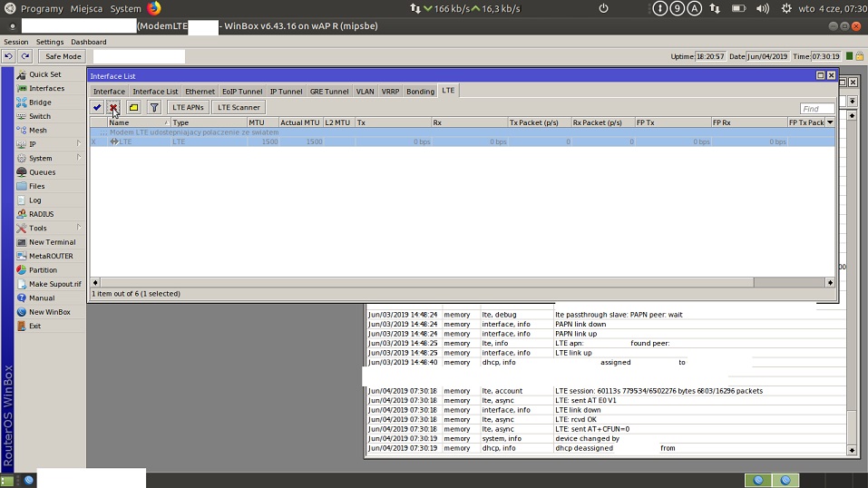The height and width of the screenshot is (488, 868).
Task: Open Quick Set in sidebar
Action: (44, 74)
